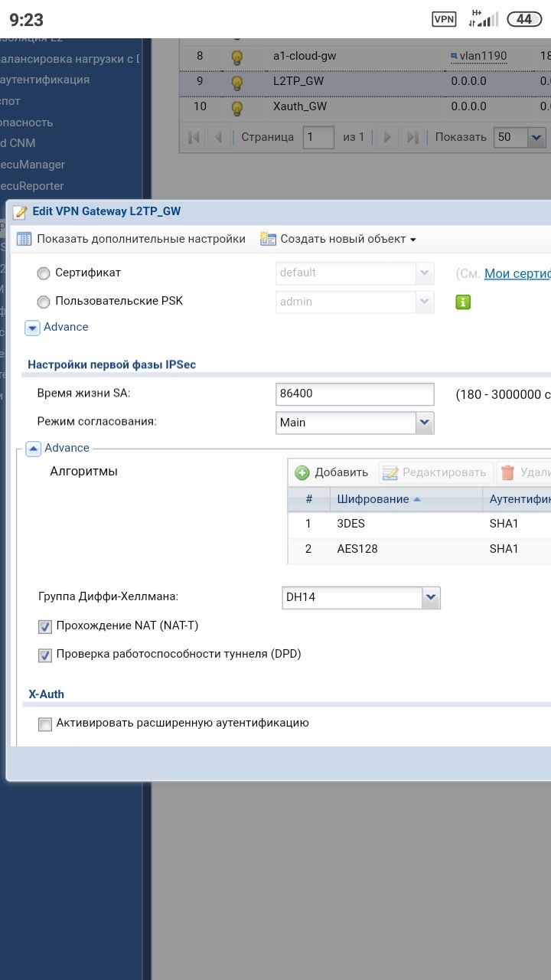The width and height of the screenshot is (551, 980).
Task: Open Создать новый объект menu
Action: coord(338,239)
